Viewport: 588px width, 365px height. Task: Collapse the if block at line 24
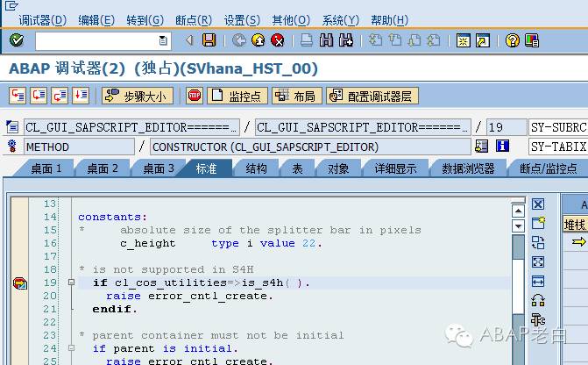pos(71,348)
